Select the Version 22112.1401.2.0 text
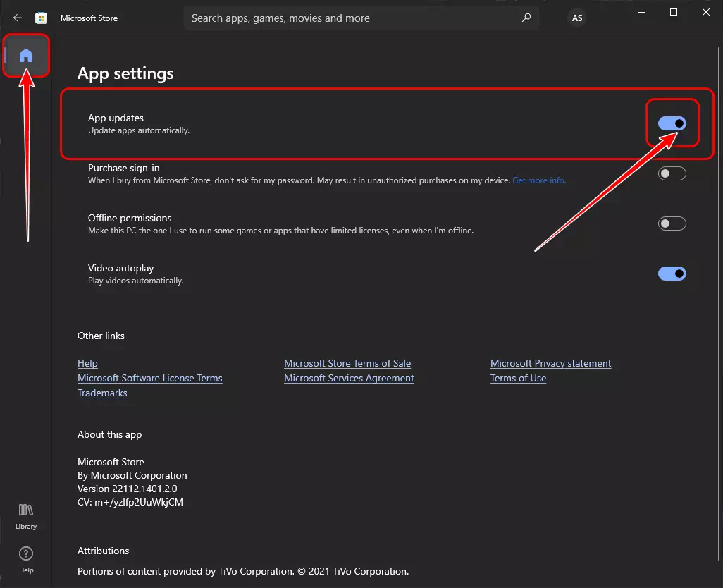Image resolution: width=723 pixels, height=588 pixels. click(128, 489)
